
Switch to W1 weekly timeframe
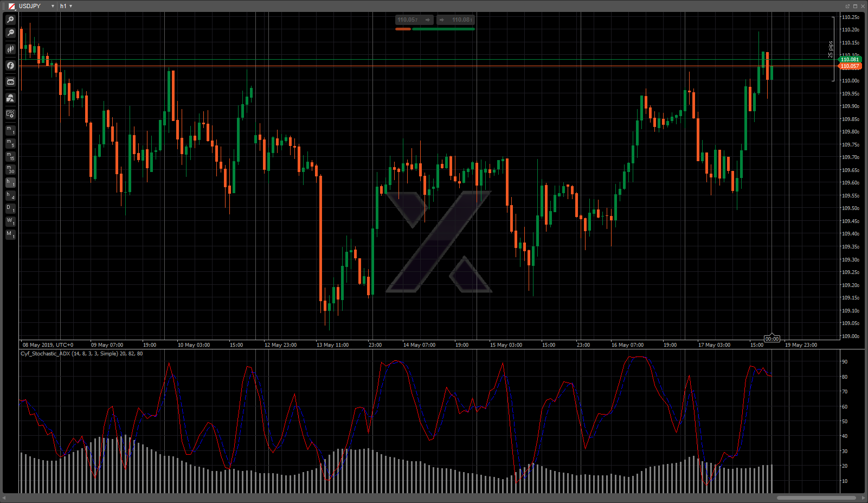click(10, 221)
